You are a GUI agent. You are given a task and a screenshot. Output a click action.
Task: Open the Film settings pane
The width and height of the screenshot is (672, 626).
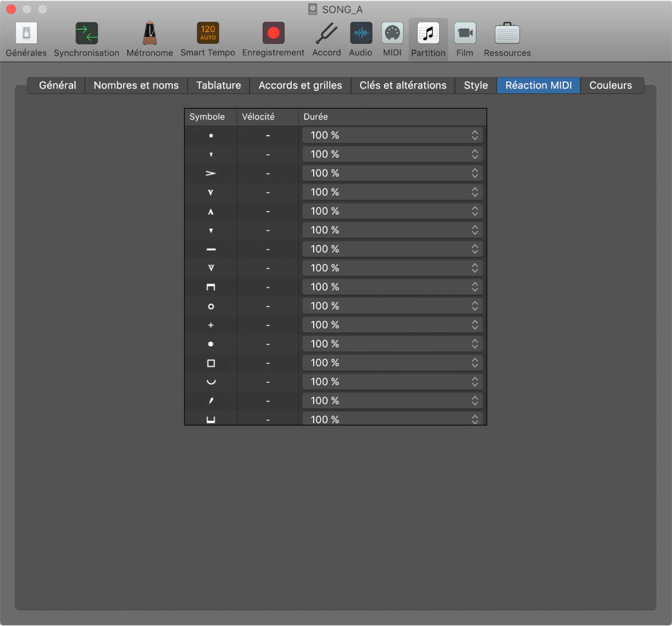coord(465,39)
